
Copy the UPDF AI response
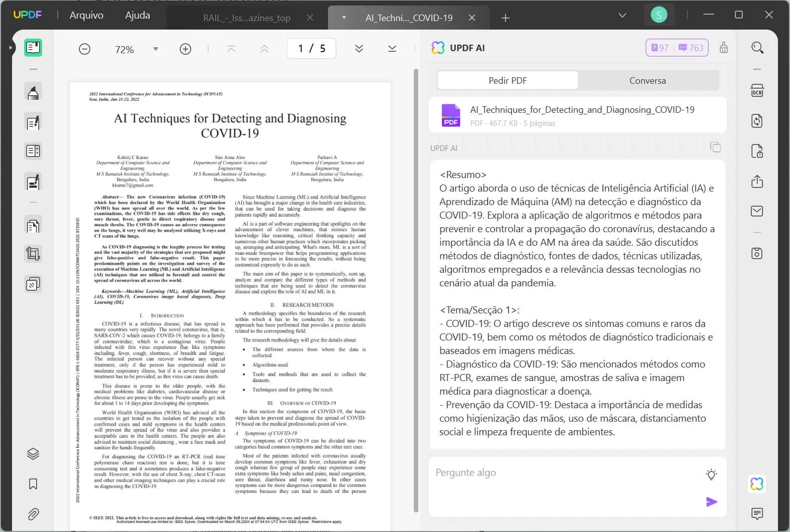click(x=715, y=147)
